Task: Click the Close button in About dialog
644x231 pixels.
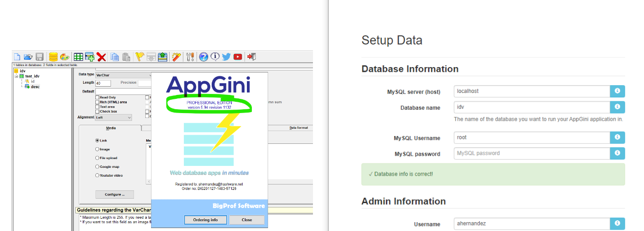Action: 247,220
